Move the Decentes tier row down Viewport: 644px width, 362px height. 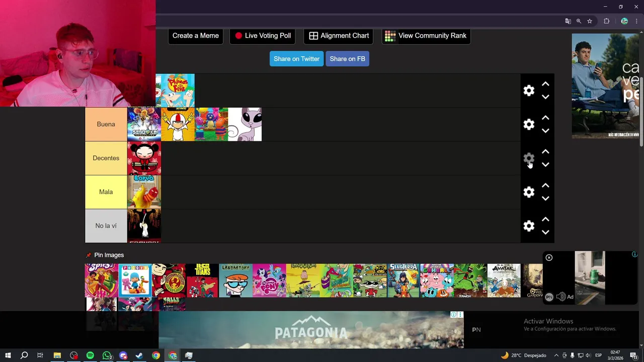545,164
